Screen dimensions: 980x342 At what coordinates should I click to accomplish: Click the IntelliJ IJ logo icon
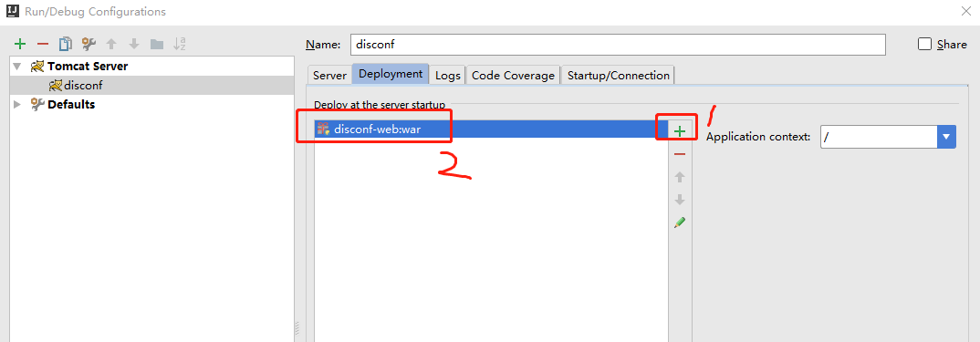coord(12,11)
